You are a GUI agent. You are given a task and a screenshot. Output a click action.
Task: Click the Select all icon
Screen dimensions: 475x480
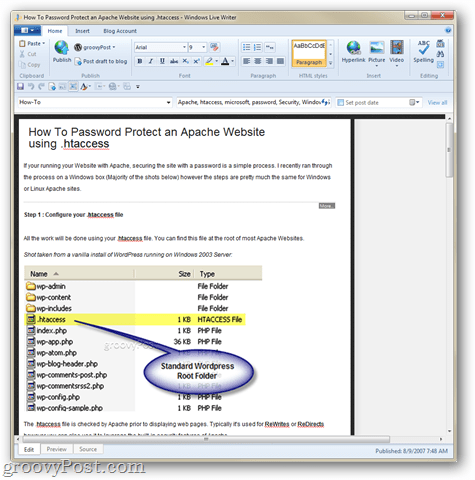point(440,65)
